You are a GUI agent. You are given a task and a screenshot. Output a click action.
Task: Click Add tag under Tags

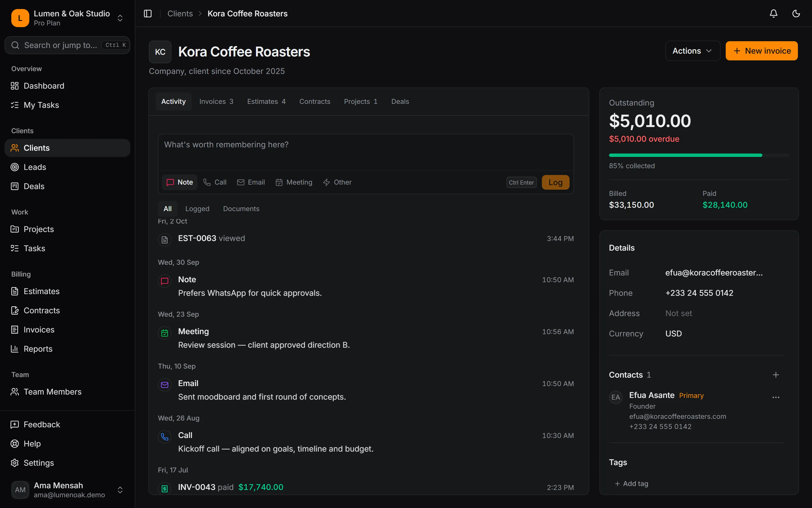tap(631, 483)
